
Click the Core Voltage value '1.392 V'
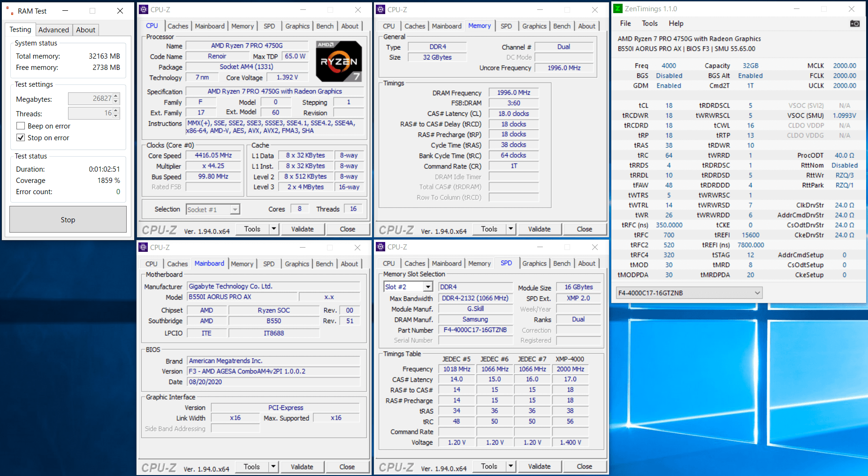pos(288,77)
